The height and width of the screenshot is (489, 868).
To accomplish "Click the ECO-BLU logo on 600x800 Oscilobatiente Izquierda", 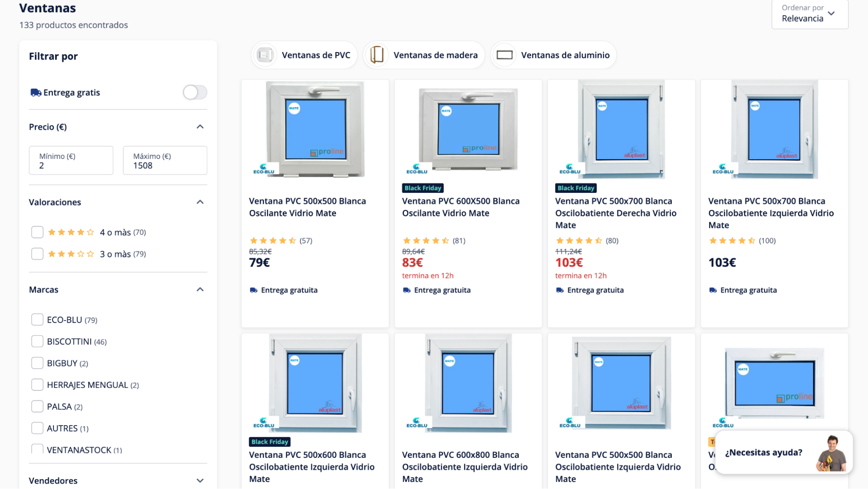I will [417, 423].
